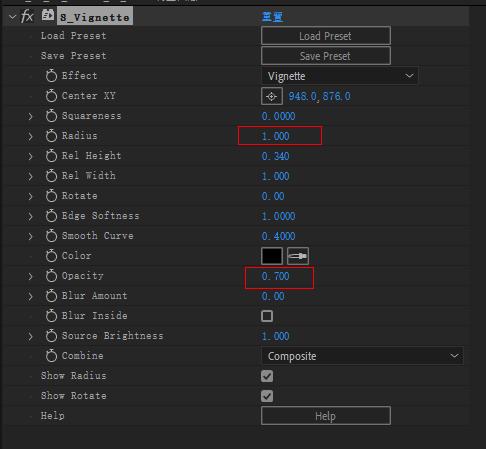The width and height of the screenshot is (486, 449).
Task: Open the black Color swatch
Action: click(x=272, y=256)
